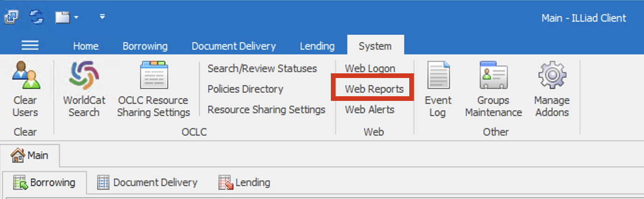Switch to the Home ribbon tab
This screenshot has height=199, width=644.
(85, 46)
